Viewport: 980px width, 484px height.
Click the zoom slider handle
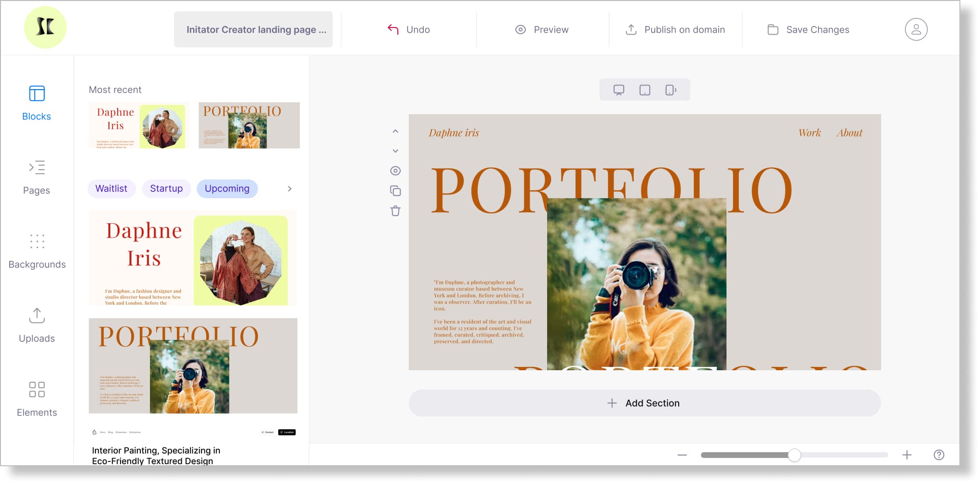point(794,455)
